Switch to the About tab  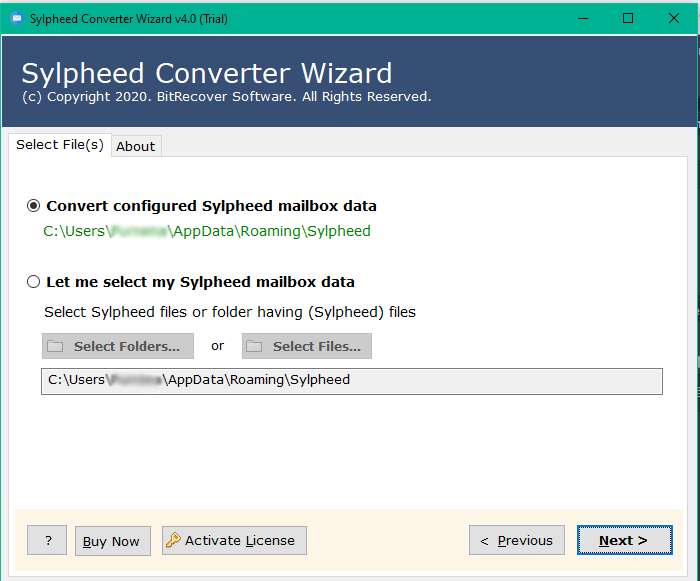[135, 146]
